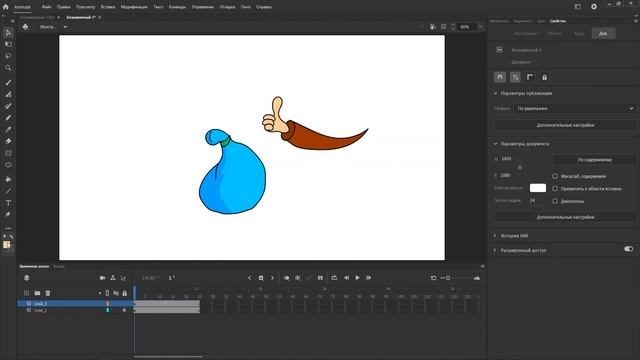
Task: Select the Selection arrow tool
Action: tap(8, 33)
